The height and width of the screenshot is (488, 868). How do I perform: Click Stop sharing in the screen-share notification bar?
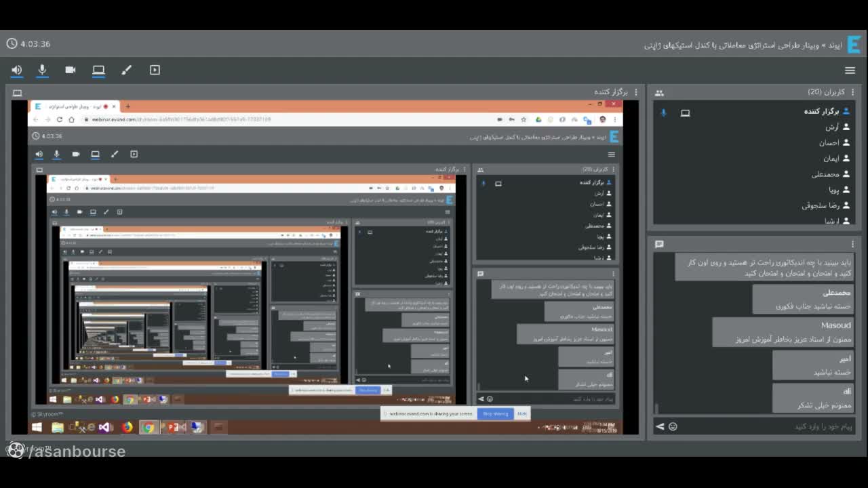click(x=496, y=413)
